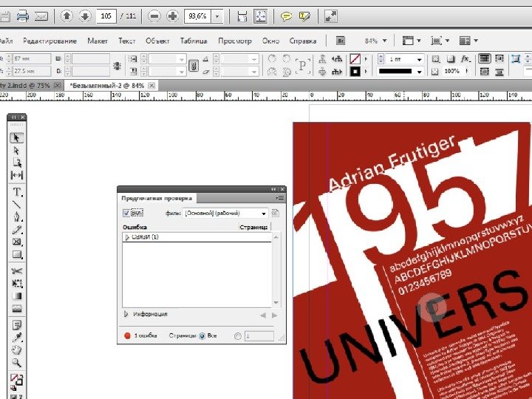Select the Все pages radio button

[x=202, y=336]
